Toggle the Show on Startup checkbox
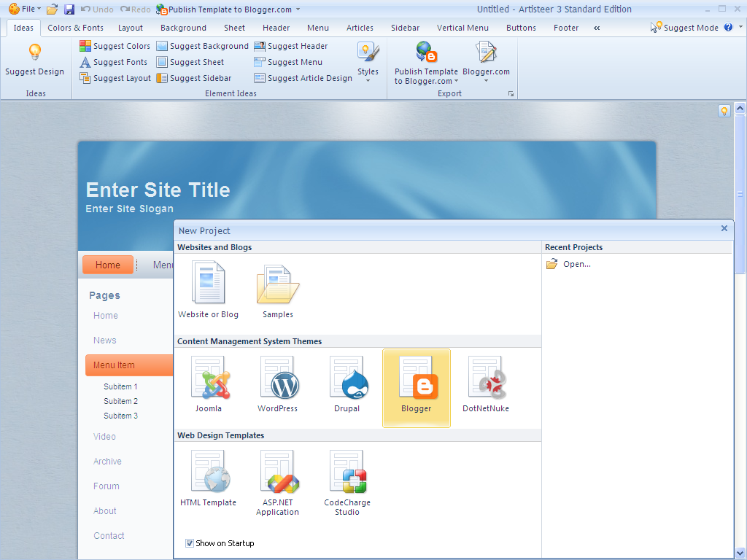The height and width of the screenshot is (560, 747). coord(190,543)
